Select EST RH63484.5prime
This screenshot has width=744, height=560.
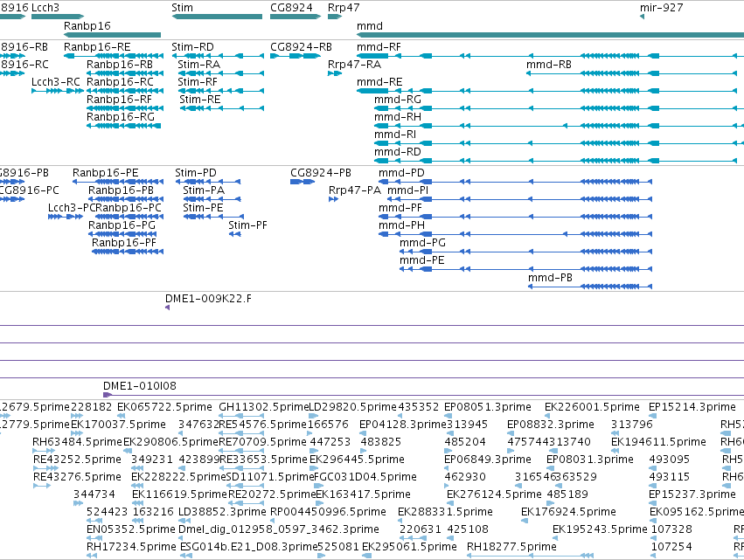77,442
